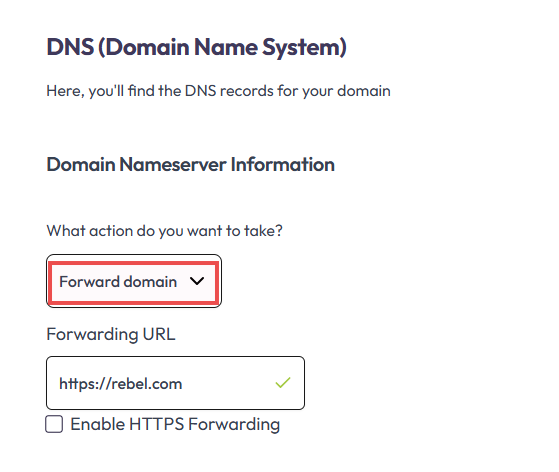This screenshot has height=472, width=559.
Task: Open the 'Forward domain' action dropdown
Action: click(x=134, y=281)
